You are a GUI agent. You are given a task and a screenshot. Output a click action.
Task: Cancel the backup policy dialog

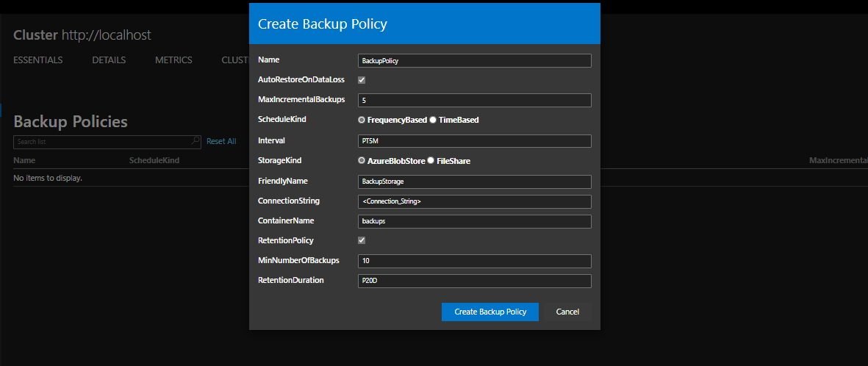(567, 312)
